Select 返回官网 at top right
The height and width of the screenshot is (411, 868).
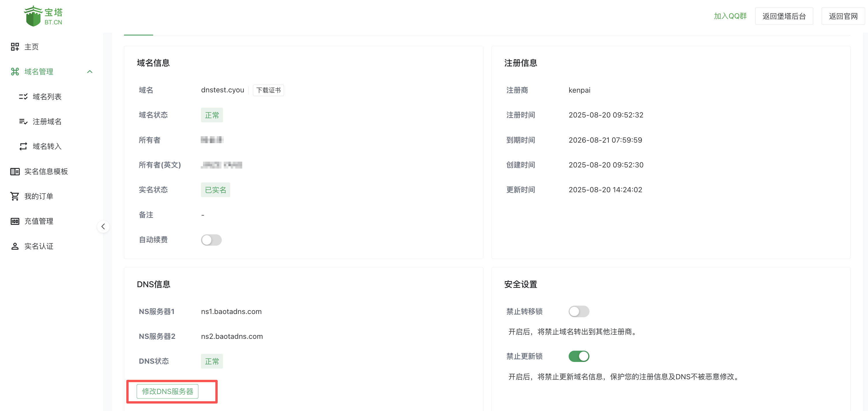tap(843, 16)
